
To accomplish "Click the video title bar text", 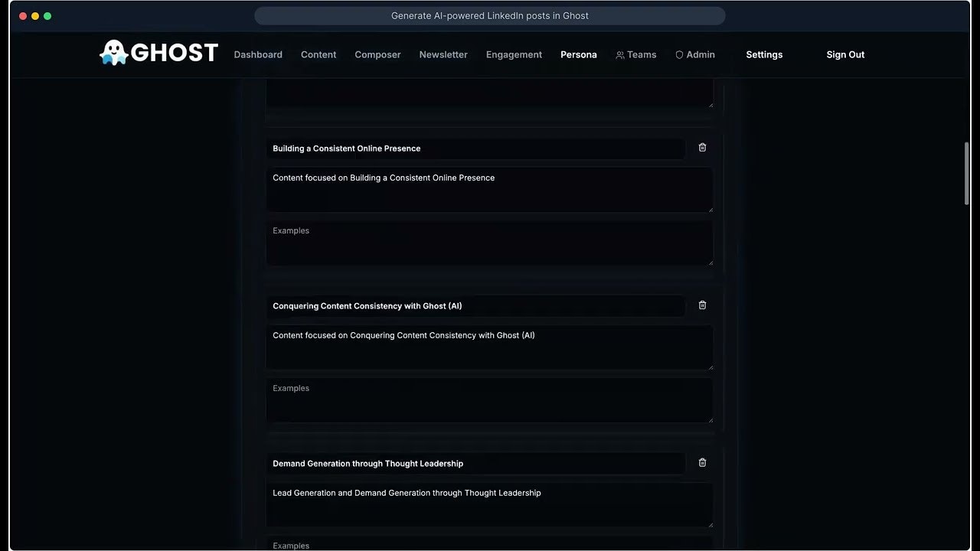I will tap(490, 15).
